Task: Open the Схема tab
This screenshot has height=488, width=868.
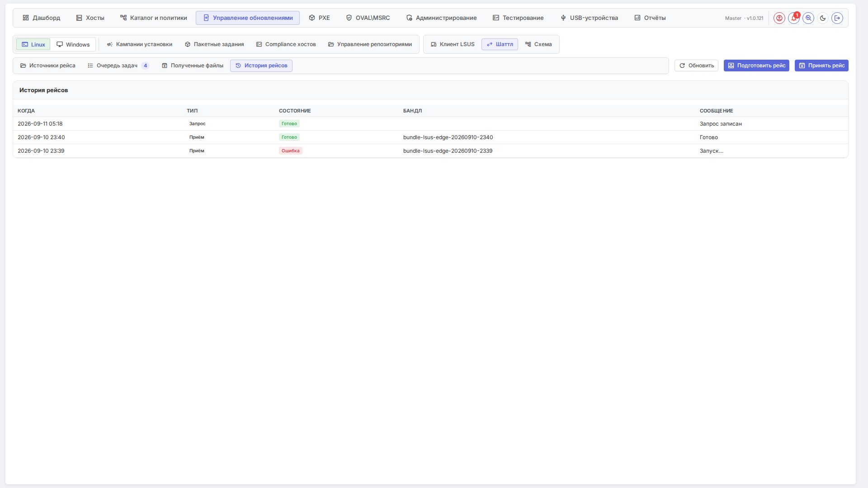Action: 538,44
